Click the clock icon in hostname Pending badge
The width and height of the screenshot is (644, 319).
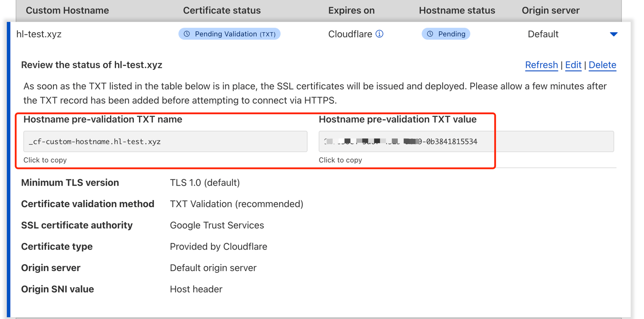tap(430, 34)
